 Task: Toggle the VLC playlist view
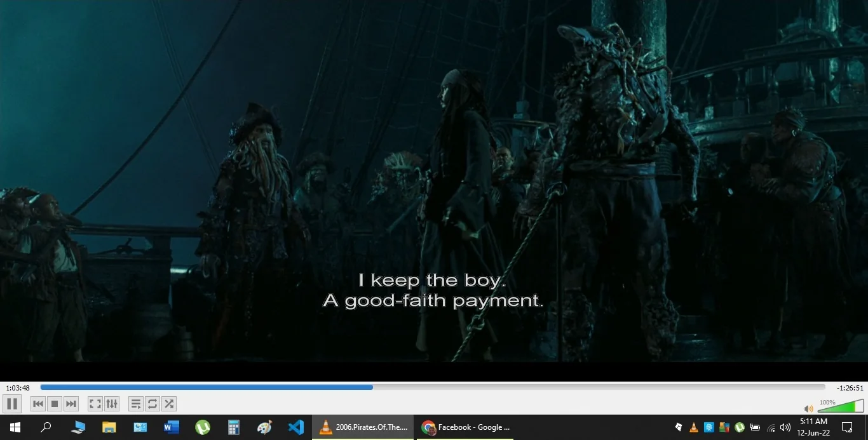click(x=136, y=404)
